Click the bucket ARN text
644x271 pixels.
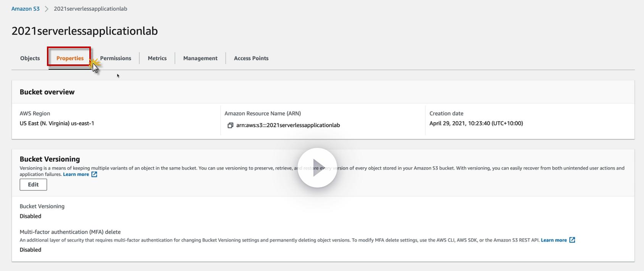288,125
